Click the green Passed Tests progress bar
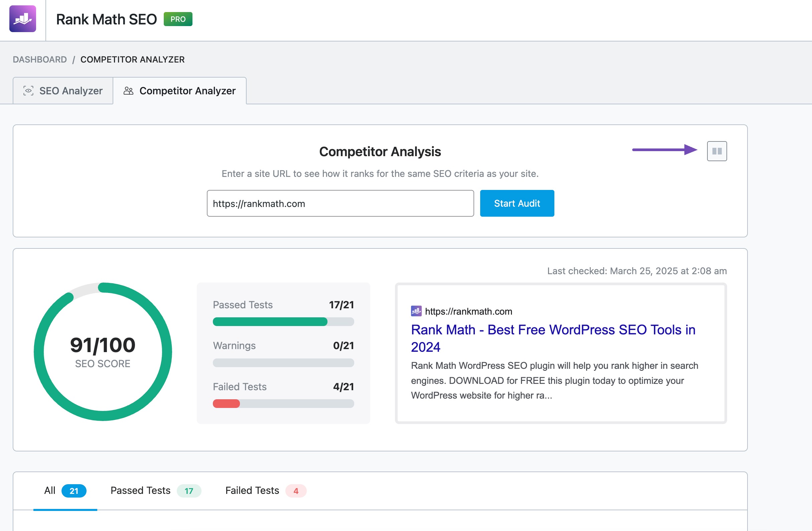812x531 pixels. pos(270,322)
